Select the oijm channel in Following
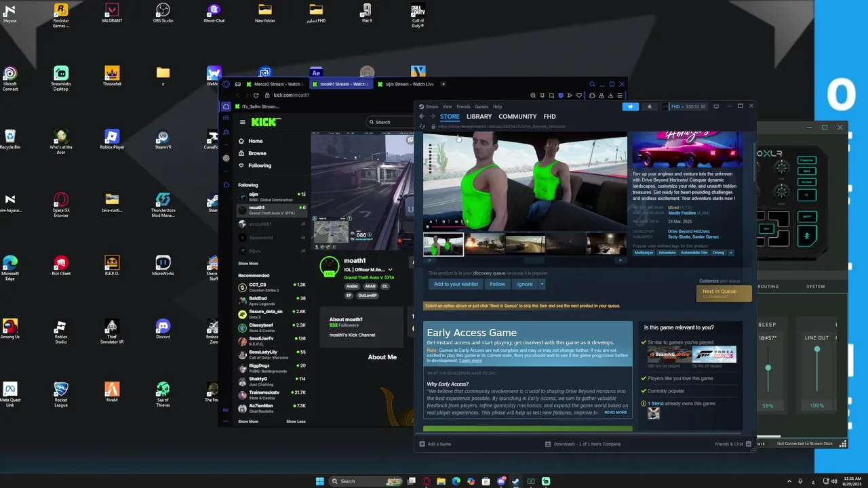 point(272,197)
